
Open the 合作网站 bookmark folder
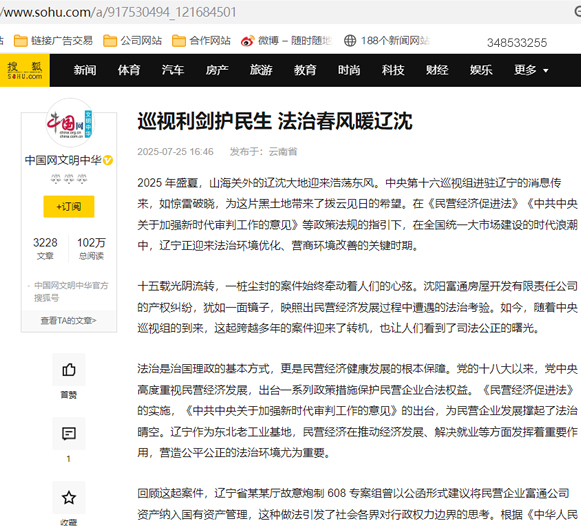pyautogui.click(x=201, y=40)
